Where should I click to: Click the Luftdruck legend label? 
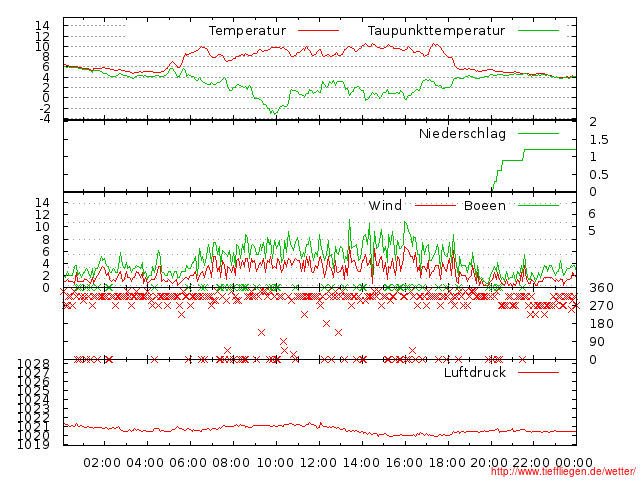point(475,372)
